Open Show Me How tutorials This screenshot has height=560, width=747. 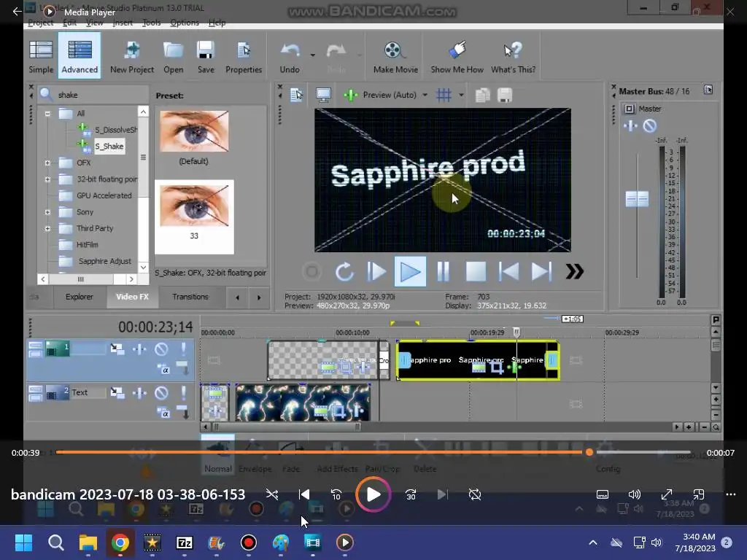point(457,56)
